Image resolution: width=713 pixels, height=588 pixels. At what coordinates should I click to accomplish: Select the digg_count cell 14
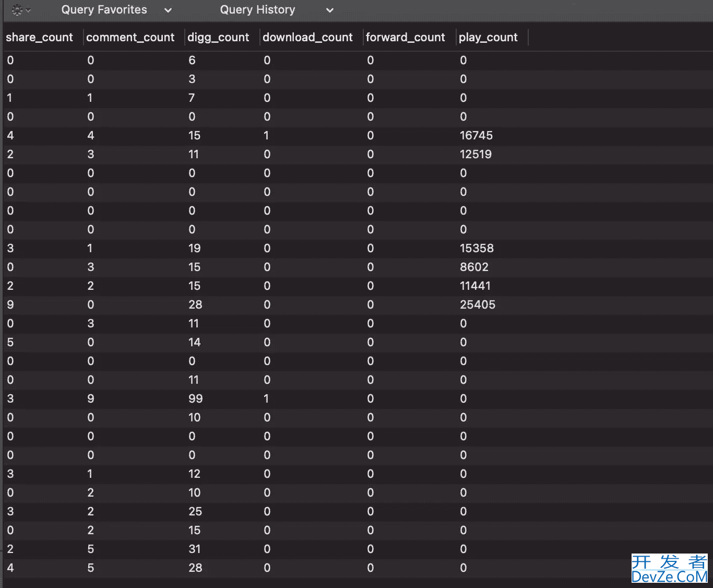pyautogui.click(x=195, y=343)
